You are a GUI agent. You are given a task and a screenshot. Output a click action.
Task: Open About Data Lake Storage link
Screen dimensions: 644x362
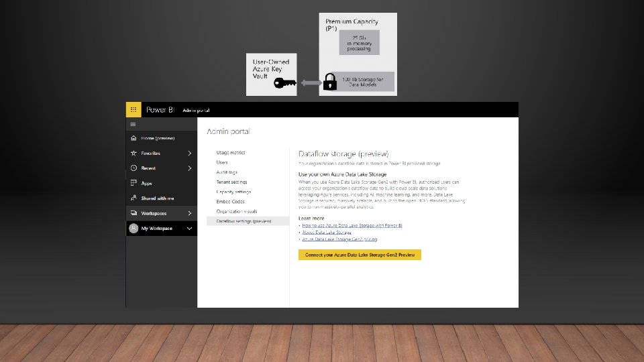point(327,233)
